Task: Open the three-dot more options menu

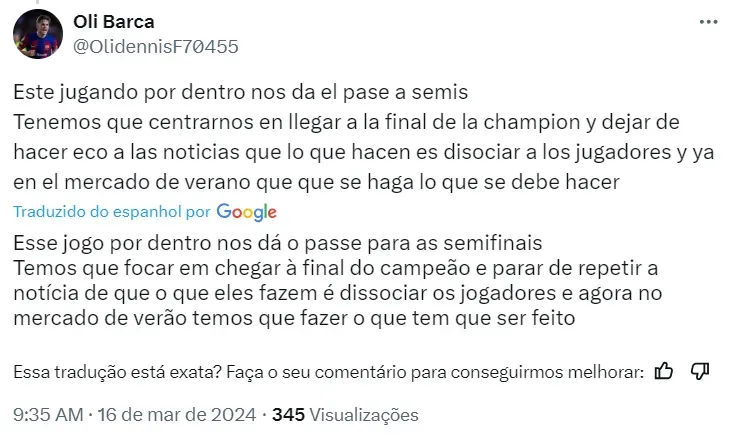Action: tap(708, 22)
